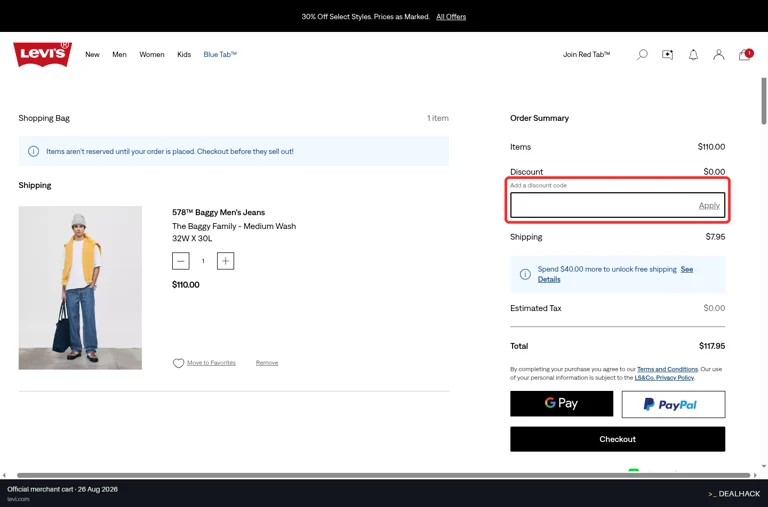768x507 pixels.
Task: Open the notifications bell icon
Action: pos(693,55)
